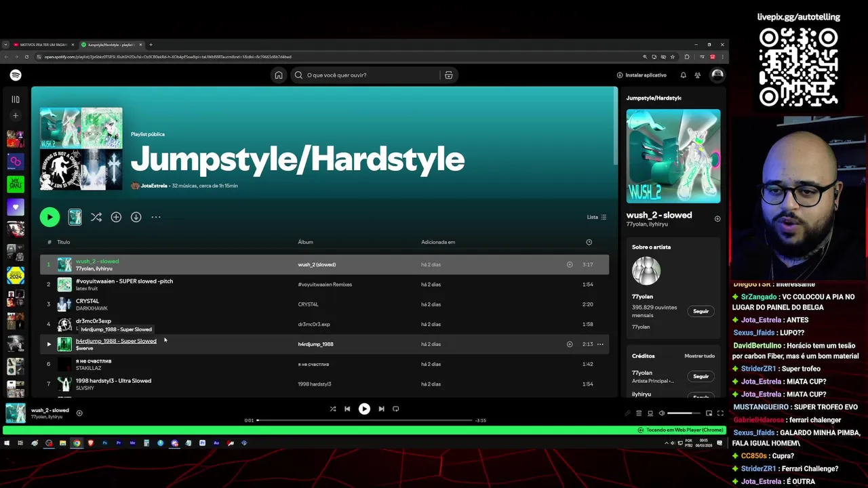
Task: Select 1998 hardstyl3 - Ultra Slowed track
Action: pos(113,381)
